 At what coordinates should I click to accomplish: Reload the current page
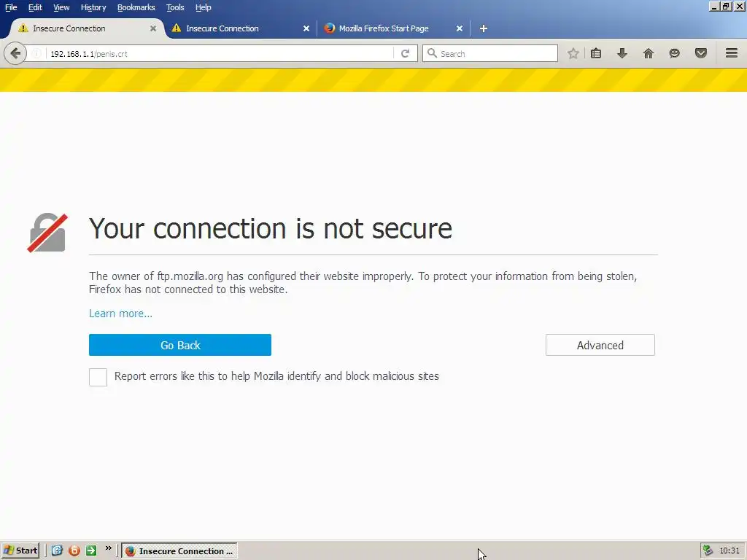[x=406, y=53]
